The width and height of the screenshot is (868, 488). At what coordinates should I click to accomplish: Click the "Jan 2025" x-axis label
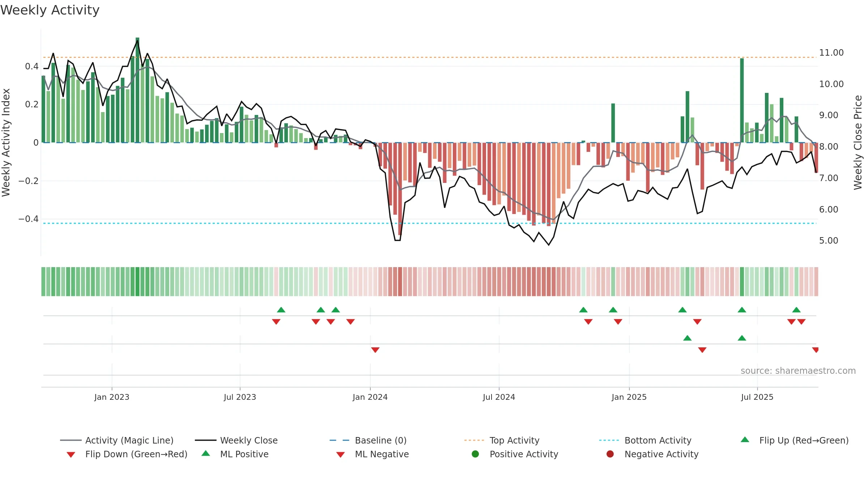[x=629, y=397]
